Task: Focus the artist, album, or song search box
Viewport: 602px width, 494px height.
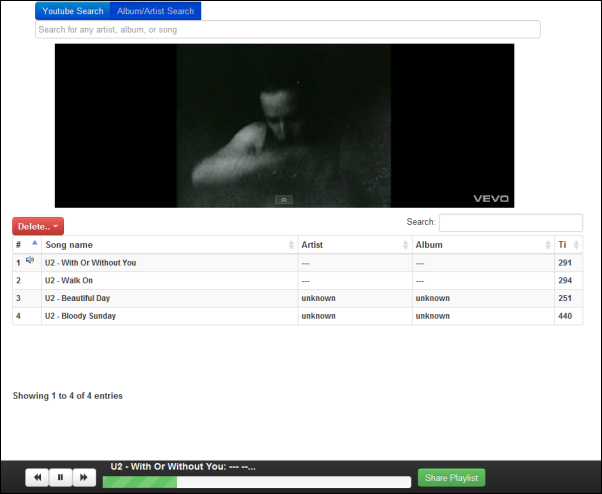Action: coord(288,30)
